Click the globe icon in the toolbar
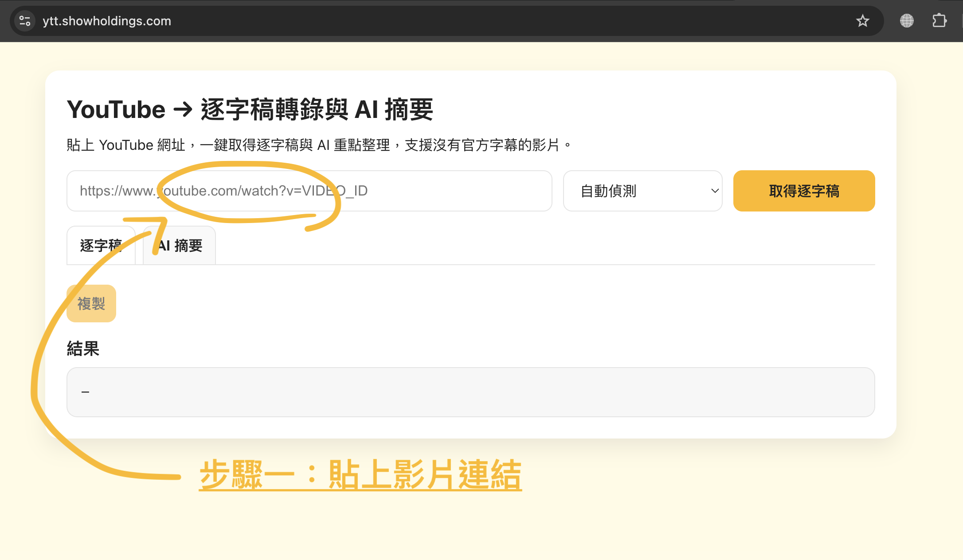 pos(906,20)
